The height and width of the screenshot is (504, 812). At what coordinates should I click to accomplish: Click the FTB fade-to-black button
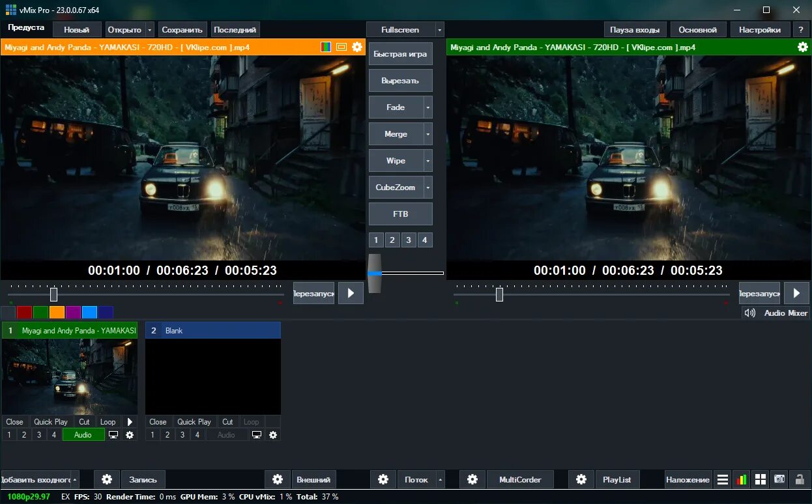[x=400, y=214]
